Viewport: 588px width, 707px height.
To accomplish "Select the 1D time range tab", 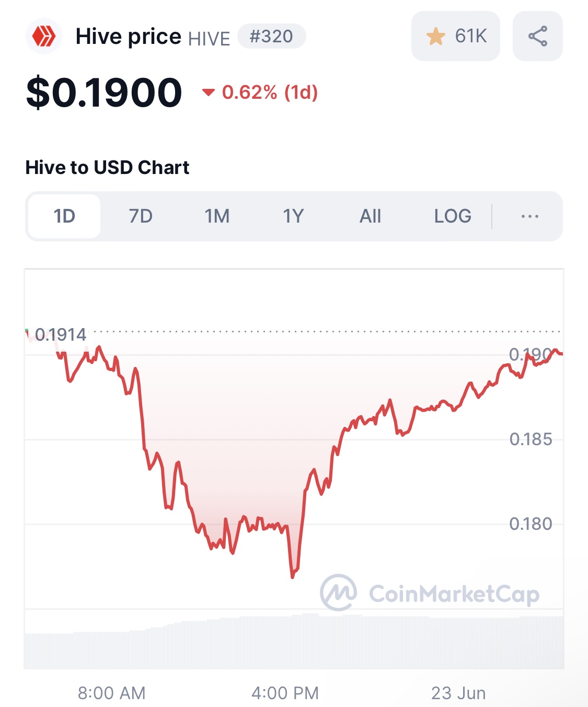I will point(64,216).
